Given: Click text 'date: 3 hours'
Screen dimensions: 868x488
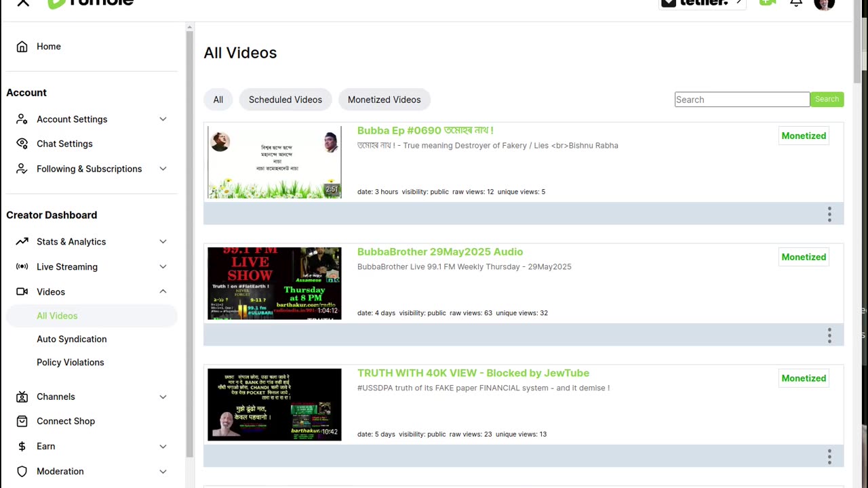Looking at the screenshot, I should (x=378, y=192).
